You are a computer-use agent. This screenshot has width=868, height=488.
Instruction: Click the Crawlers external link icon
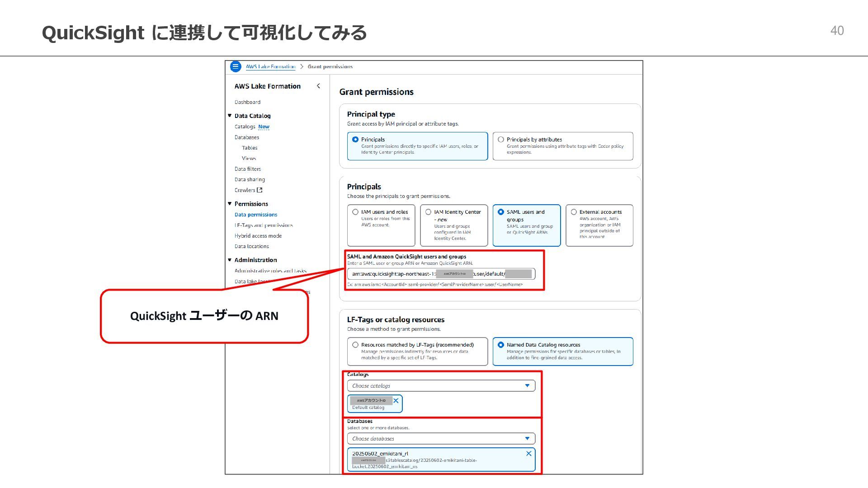coord(259,190)
